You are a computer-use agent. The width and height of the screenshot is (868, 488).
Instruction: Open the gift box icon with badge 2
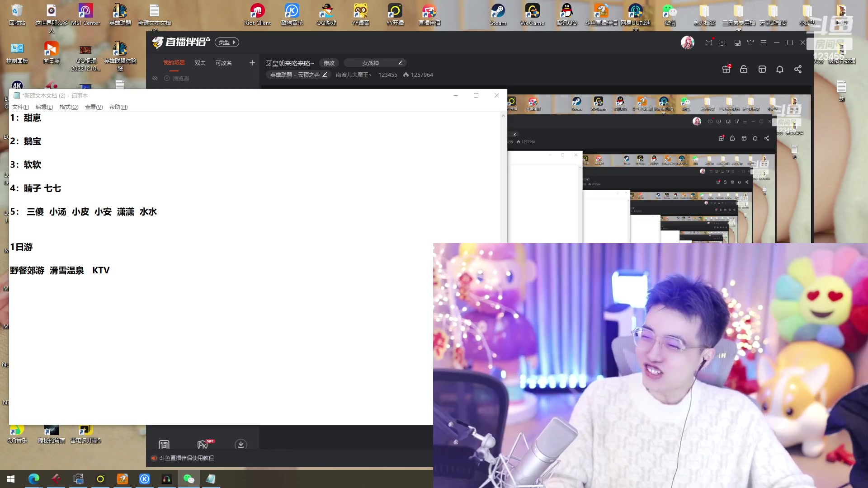[x=726, y=69]
